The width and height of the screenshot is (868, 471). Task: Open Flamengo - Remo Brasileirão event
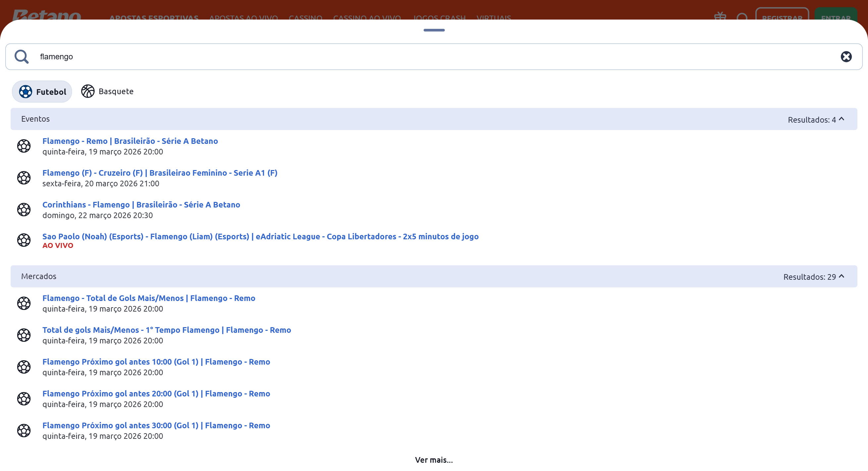click(130, 141)
